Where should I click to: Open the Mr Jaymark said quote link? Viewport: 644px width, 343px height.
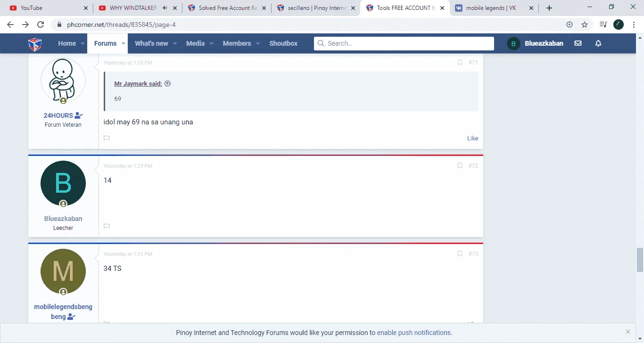tap(138, 83)
